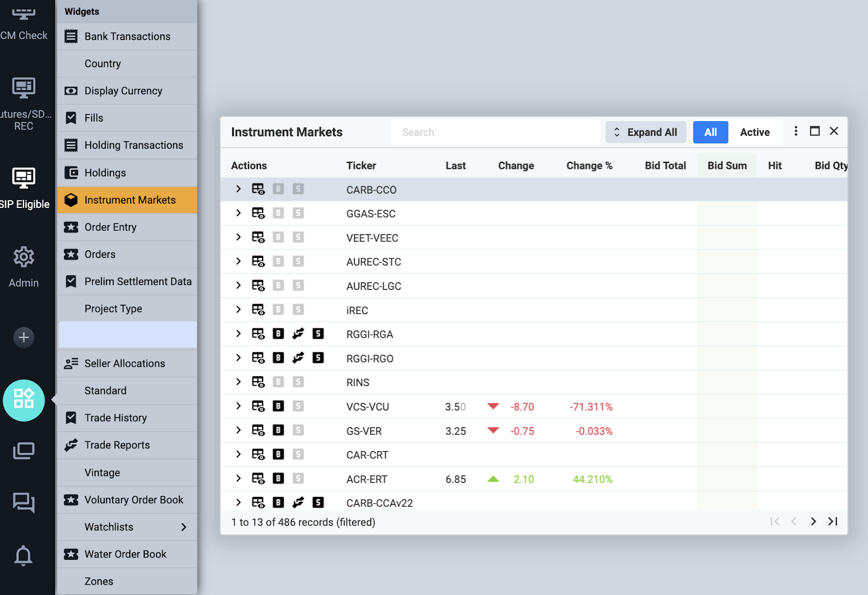The image size is (868, 595).
Task: Click the Search field in Instrument Markets
Action: 495,132
